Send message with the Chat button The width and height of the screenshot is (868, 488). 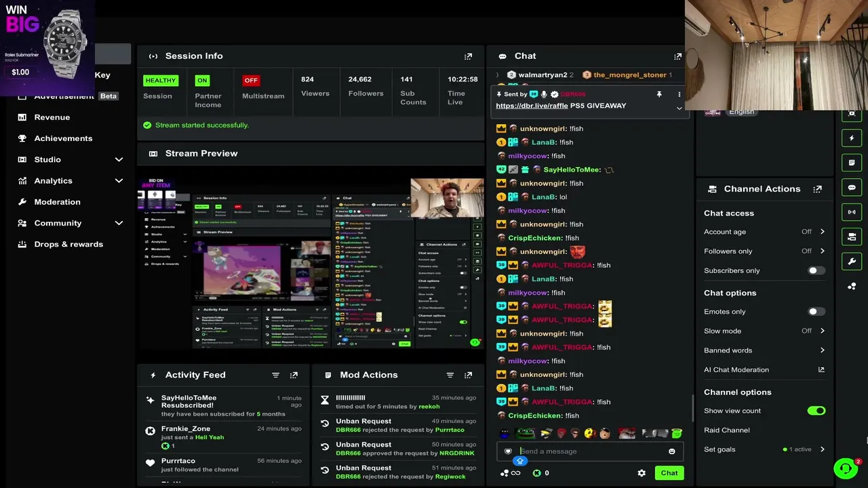(x=669, y=473)
